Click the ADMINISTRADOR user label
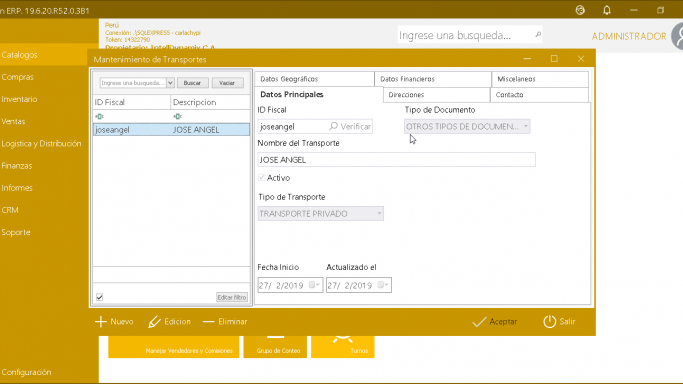683x384 pixels. 629,37
